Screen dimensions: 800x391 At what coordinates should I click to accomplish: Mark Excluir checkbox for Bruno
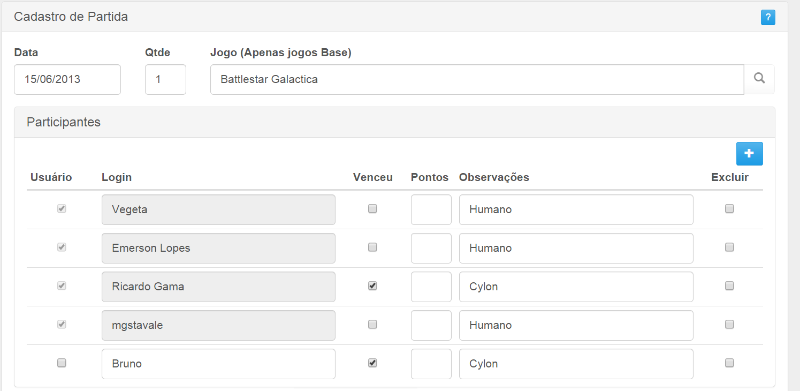click(x=730, y=363)
